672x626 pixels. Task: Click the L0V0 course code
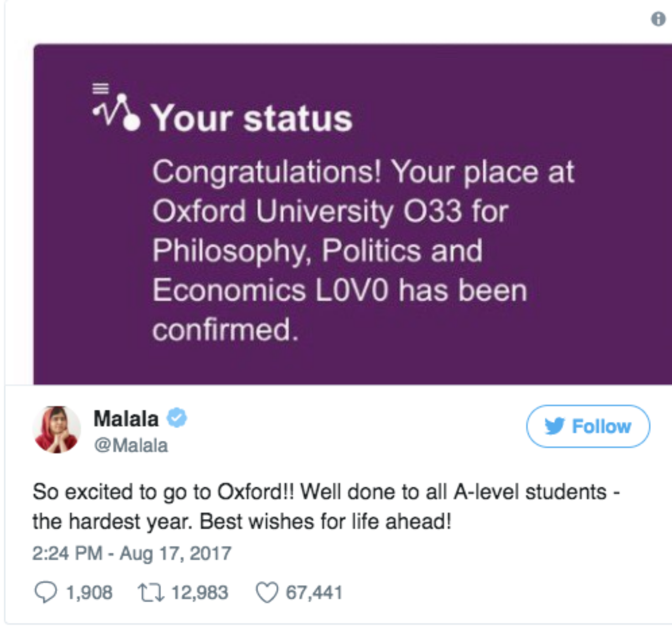click(x=351, y=290)
